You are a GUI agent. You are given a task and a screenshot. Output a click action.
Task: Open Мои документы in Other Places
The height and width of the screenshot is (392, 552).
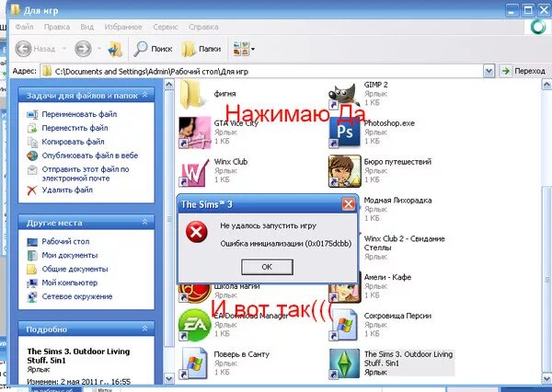(70, 255)
